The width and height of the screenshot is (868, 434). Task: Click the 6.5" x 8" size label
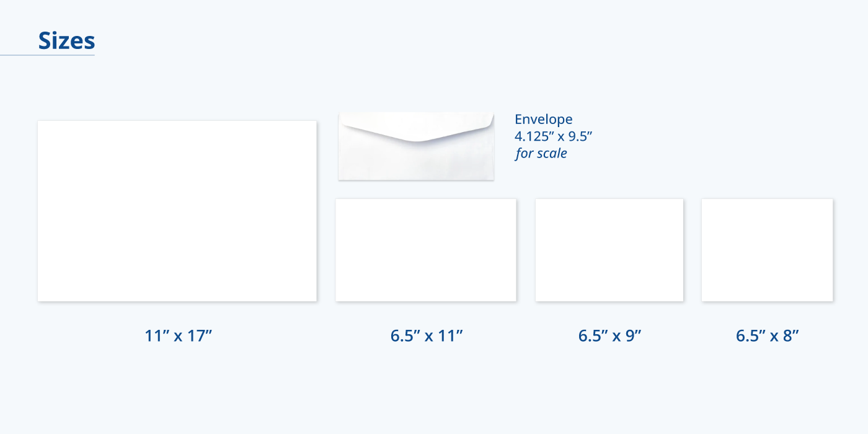pos(767,336)
